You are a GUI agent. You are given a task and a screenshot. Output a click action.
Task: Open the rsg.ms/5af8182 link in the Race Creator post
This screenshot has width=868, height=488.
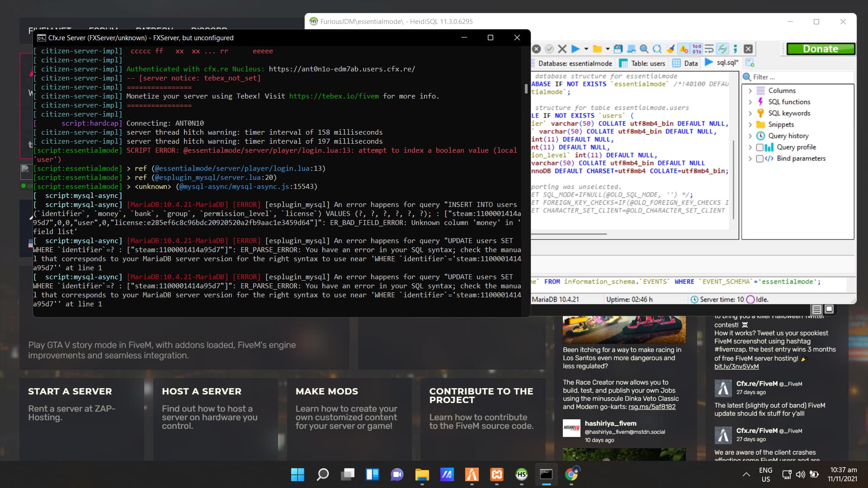[652, 407]
